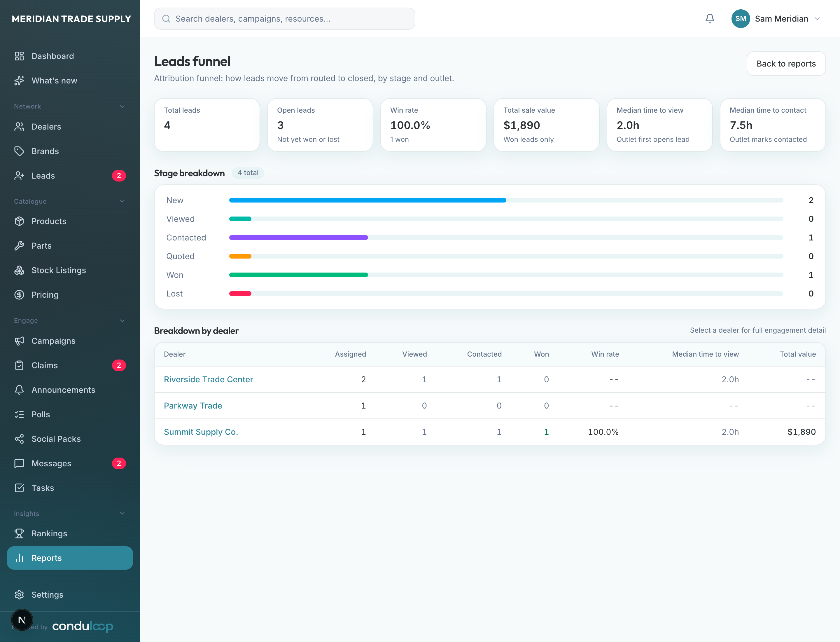The width and height of the screenshot is (840, 642).
Task: Click the notifications bell in the header
Action: [x=709, y=18]
